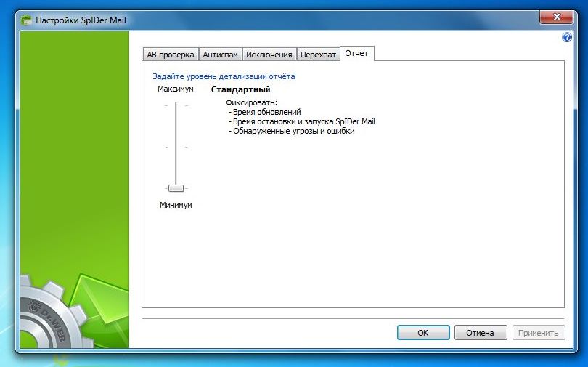The width and height of the screenshot is (588, 367).
Task: Open help via the blue question mark icon
Action: tap(567, 37)
